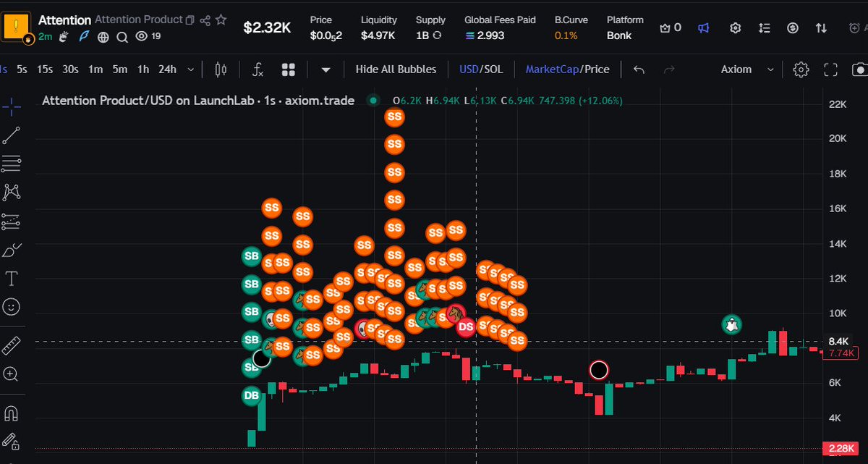
Task: Refresh the Supply value icon
Action: point(437,35)
